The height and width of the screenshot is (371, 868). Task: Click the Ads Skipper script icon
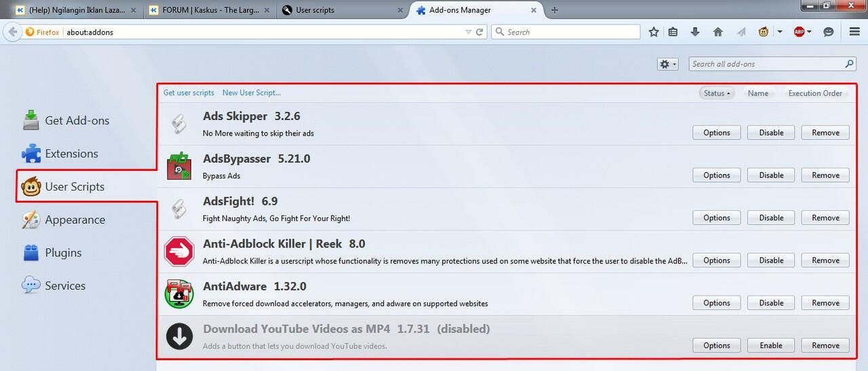tap(179, 123)
